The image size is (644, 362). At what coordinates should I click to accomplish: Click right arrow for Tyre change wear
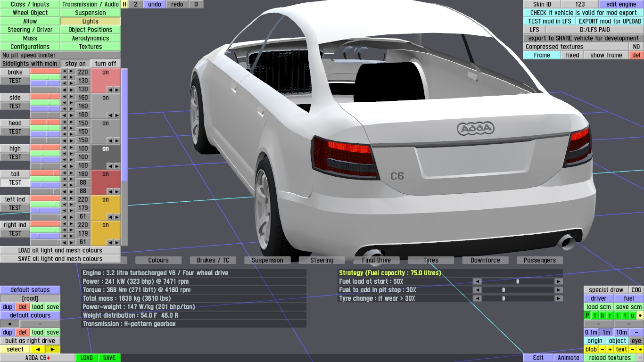(559, 298)
